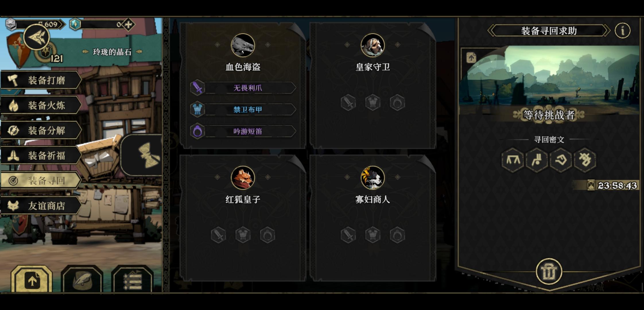Open the 装备打磨 menu item
Viewport: 644px width, 310px height.
tap(41, 80)
